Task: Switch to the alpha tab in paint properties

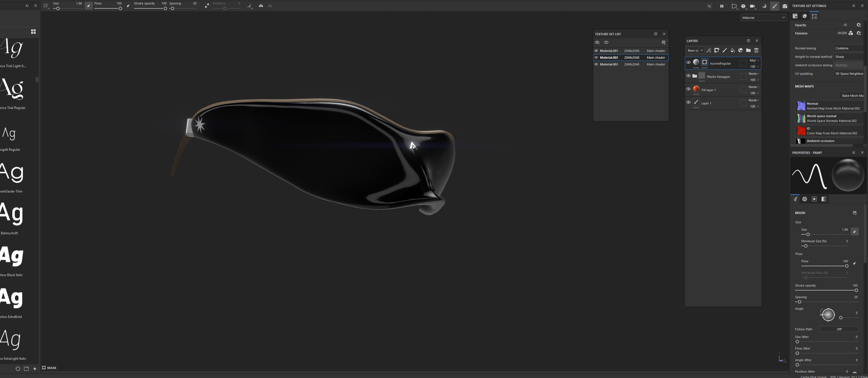Action: pyautogui.click(x=804, y=199)
